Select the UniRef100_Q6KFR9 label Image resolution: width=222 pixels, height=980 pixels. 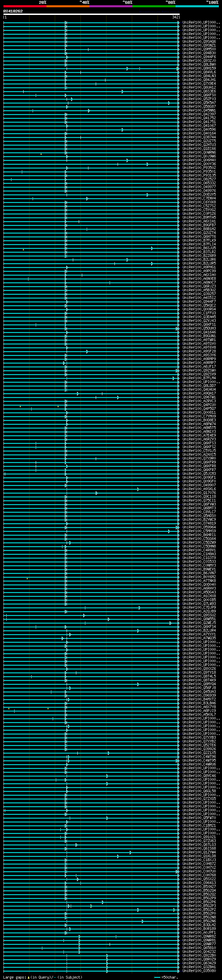point(199,462)
